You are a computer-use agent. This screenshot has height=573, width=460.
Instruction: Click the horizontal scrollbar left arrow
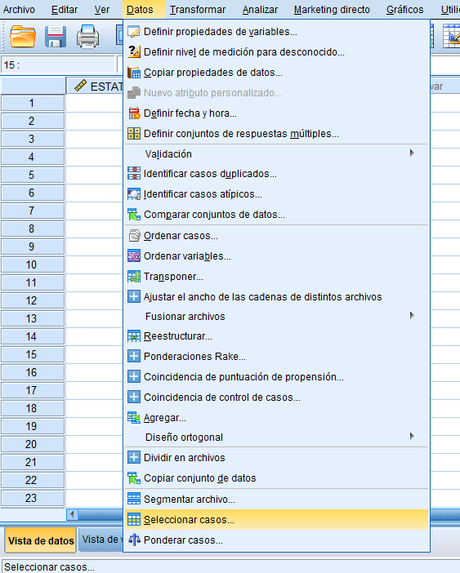(x=72, y=515)
